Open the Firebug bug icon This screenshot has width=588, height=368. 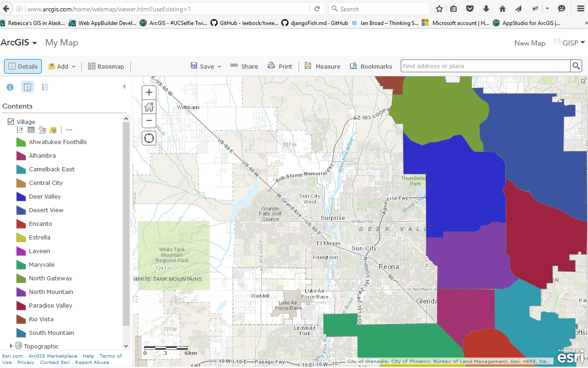pos(536,9)
